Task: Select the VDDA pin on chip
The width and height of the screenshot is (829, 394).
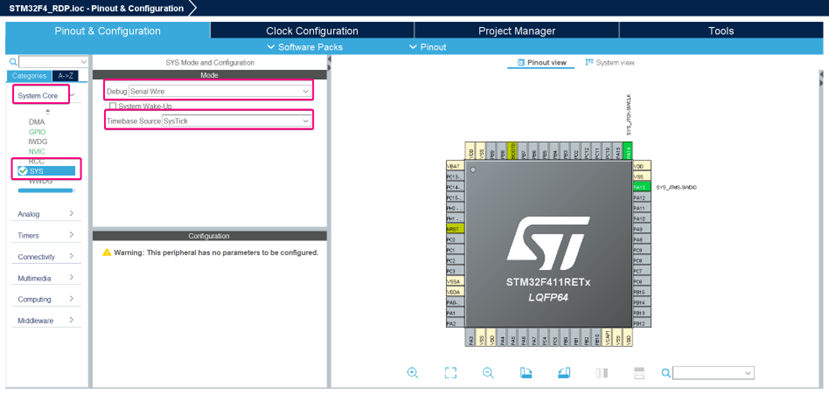Action: (455, 292)
